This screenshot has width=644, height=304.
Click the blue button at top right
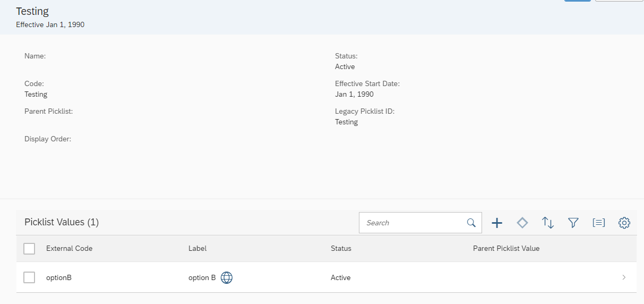click(x=578, y=1)
